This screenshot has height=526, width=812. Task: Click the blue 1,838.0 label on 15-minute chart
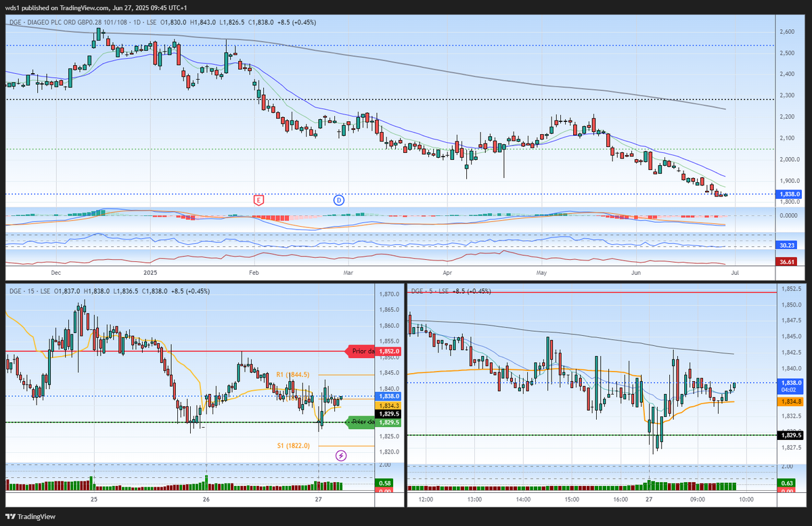(390, 396)
